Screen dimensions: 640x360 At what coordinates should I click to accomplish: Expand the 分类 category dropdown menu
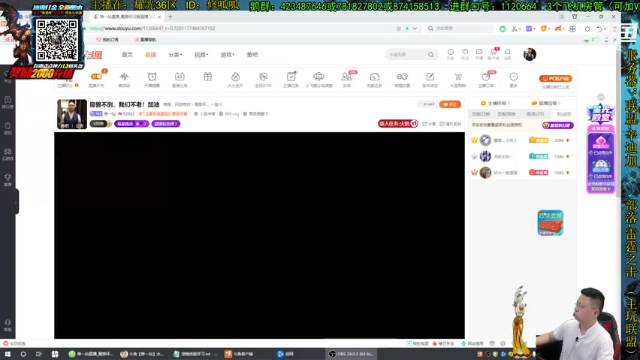[175, 55]
